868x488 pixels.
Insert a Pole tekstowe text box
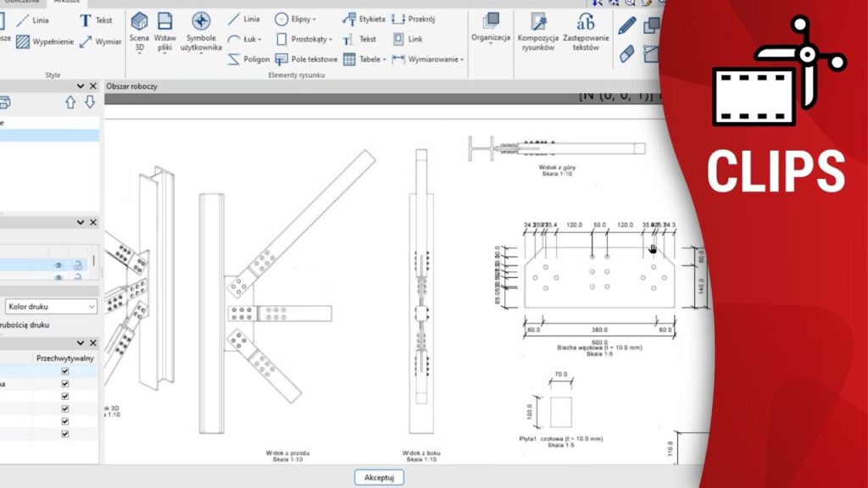click(x=306, y=59)
